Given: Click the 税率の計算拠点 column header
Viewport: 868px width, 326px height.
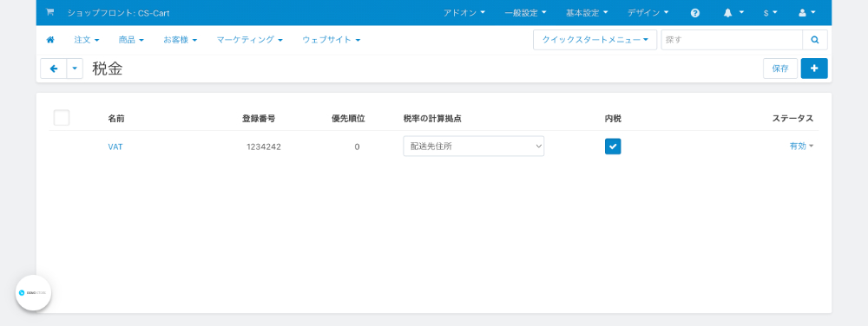Looking at the screenshot, I should [432, 118].
